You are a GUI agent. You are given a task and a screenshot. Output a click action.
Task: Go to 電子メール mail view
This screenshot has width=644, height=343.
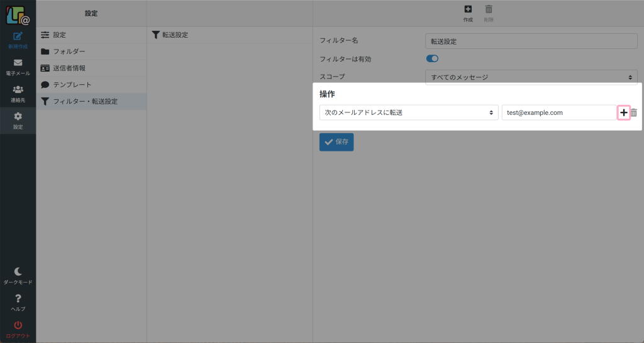18,68
